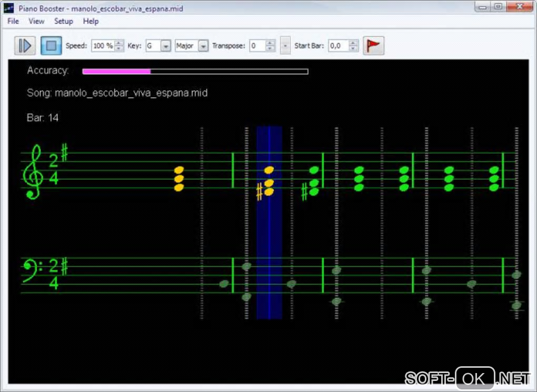
Task: Click the orange chord in the blue play zone
Action: pyautogui.click(x=269, y=181)
